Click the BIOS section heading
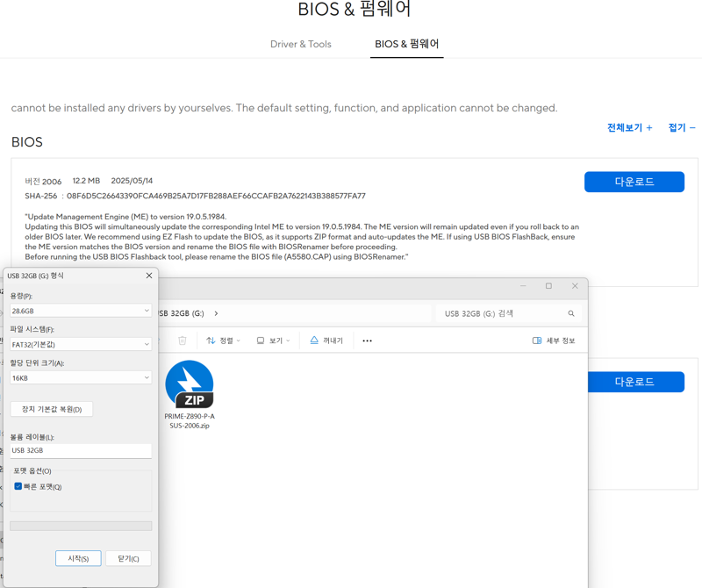Image resolution: width=702 pixels, height=588 pixels. point(27,142)
